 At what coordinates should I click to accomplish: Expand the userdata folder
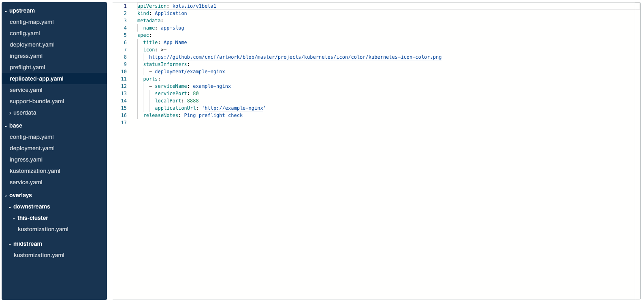coord(10,113)
